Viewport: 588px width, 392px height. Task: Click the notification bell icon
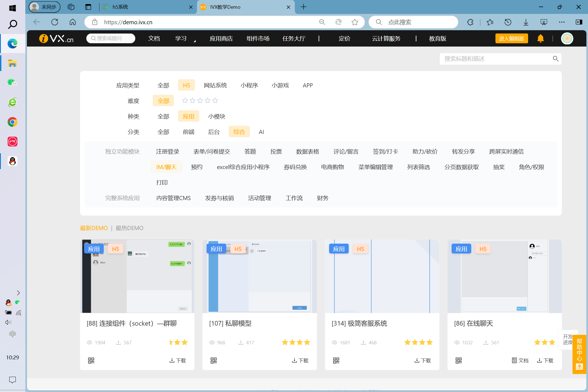click(540, 39)
